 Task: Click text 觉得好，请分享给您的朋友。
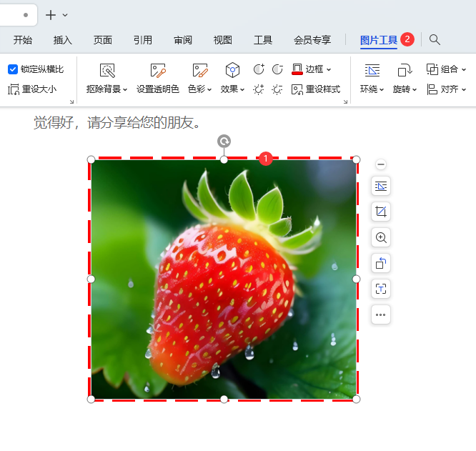coord(117,123)
